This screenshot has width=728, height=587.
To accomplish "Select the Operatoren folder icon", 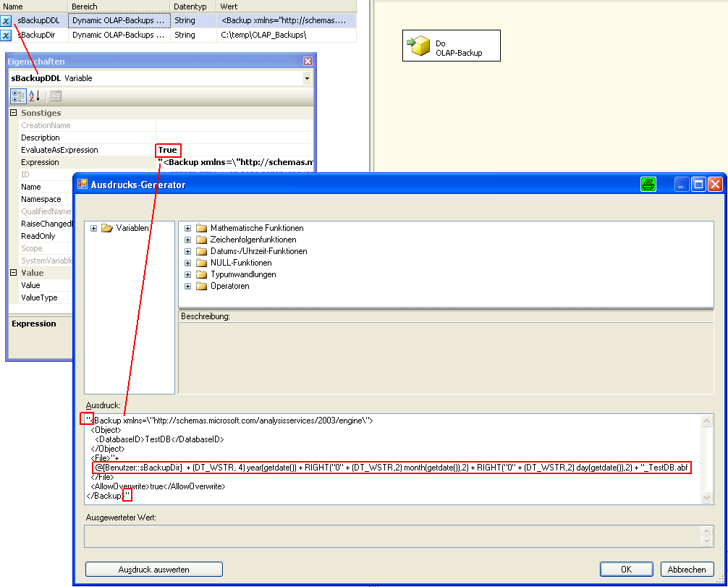I will pos(202,286).
